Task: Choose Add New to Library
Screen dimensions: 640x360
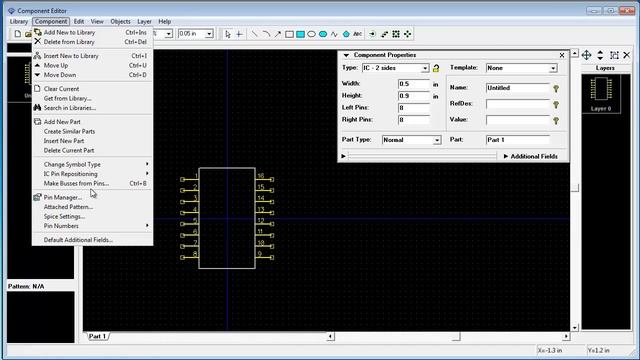Action: point(92,32)
